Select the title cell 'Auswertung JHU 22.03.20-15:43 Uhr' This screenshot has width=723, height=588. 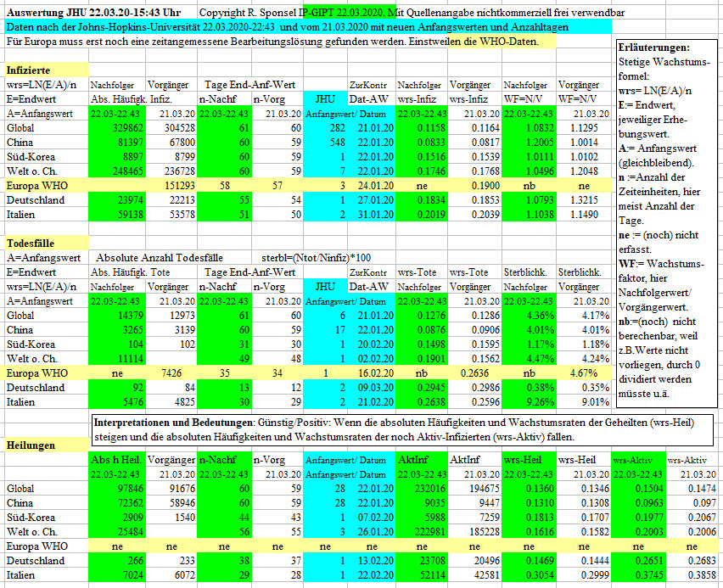point(93,13)
